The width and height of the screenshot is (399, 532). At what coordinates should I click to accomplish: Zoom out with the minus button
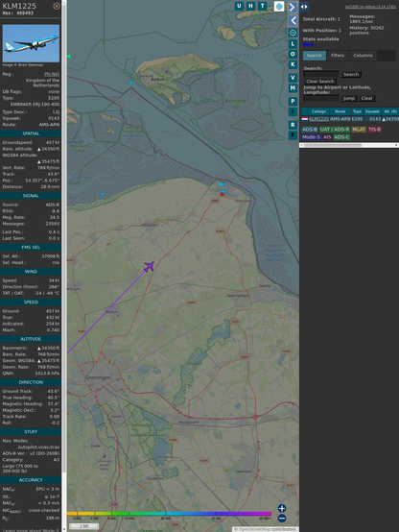pos(282,519)
